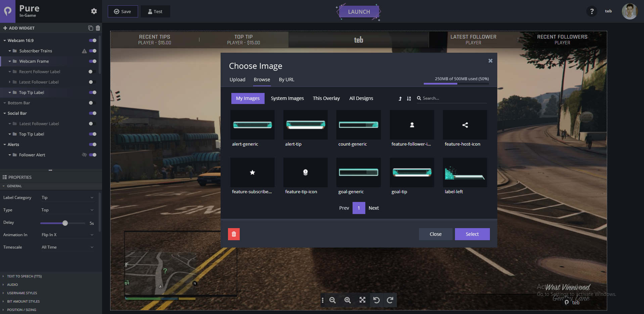Screen dimensions: 644x314
Task: Click the redo icon in canvas toolbar
Action: tap(390, 300)
